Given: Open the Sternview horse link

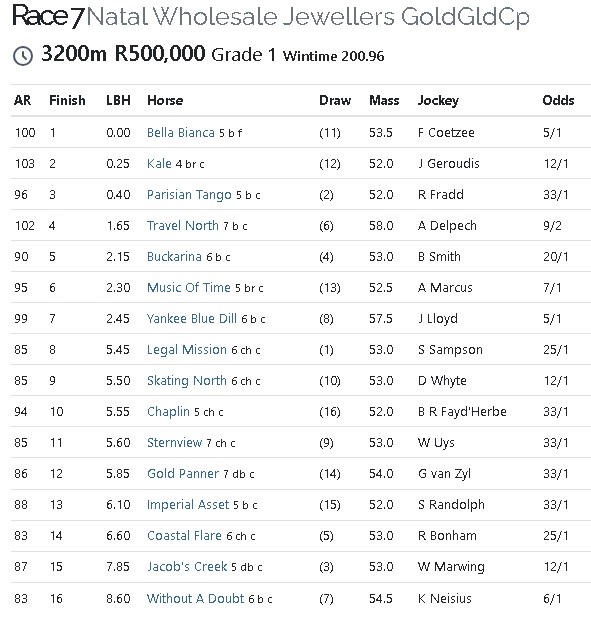Looking at the screenshot, I should point(174,443).
